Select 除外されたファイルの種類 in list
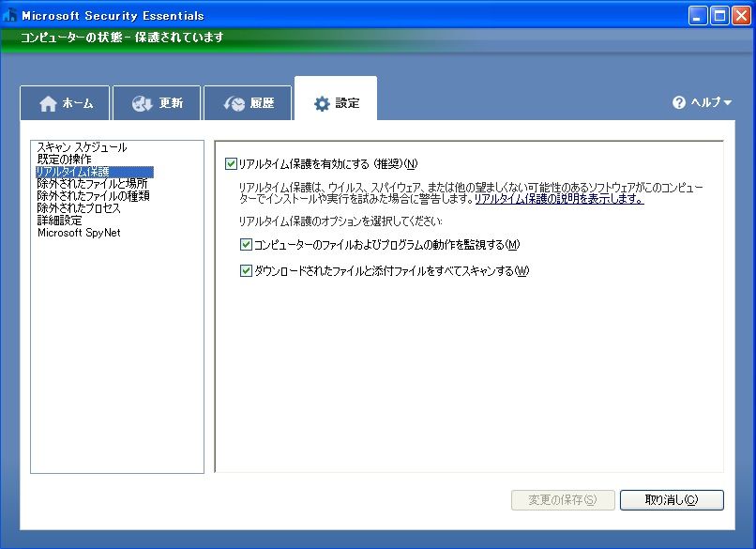756x549 pixels. pos(93,196)
